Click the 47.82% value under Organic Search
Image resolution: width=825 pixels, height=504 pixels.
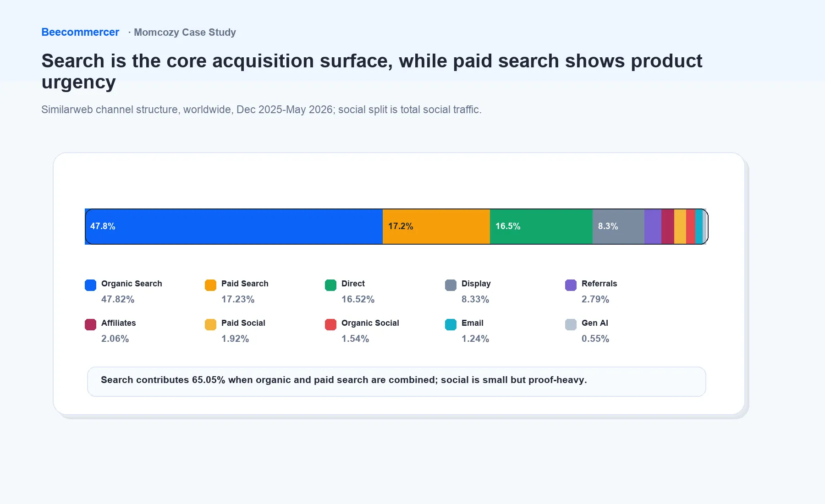[x=118, y=299]
